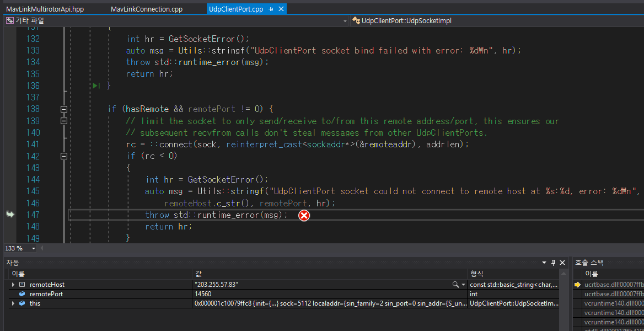Click the yellow execution arrow in the editor margin

tap(10, 215)
